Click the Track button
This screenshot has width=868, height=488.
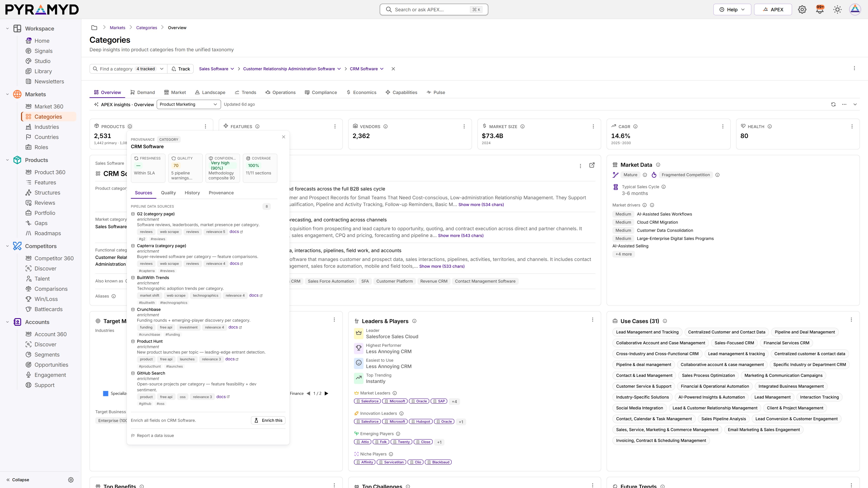(181, 69)
